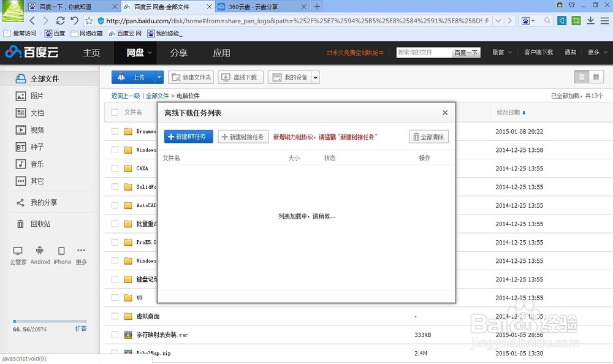Click 新建BT任务 button

(x=188, y=137)
